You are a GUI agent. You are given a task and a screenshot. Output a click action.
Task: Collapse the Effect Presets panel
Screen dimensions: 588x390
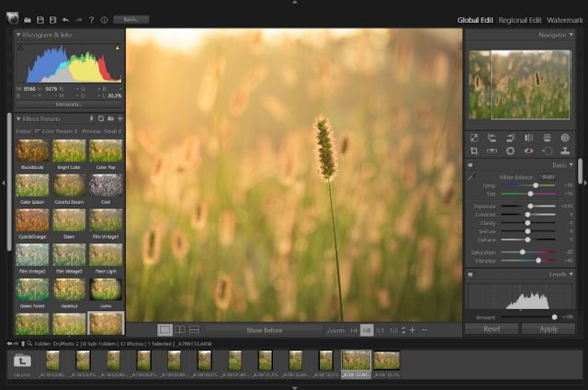[18, 118]
